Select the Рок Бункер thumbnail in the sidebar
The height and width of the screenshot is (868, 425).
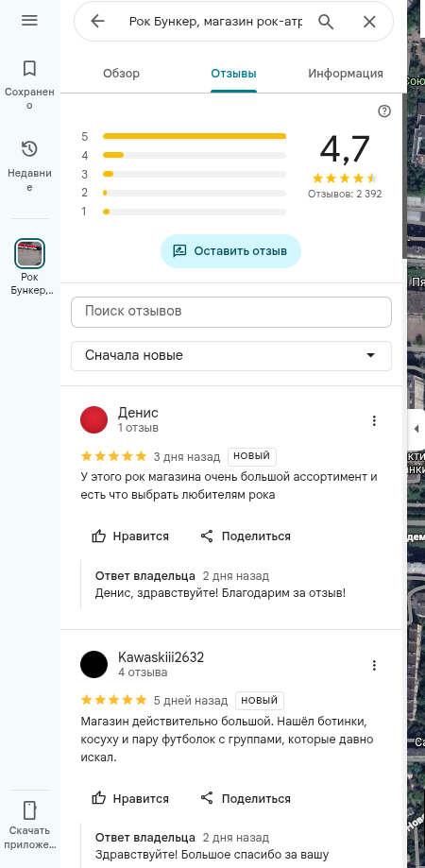[29, 253]
